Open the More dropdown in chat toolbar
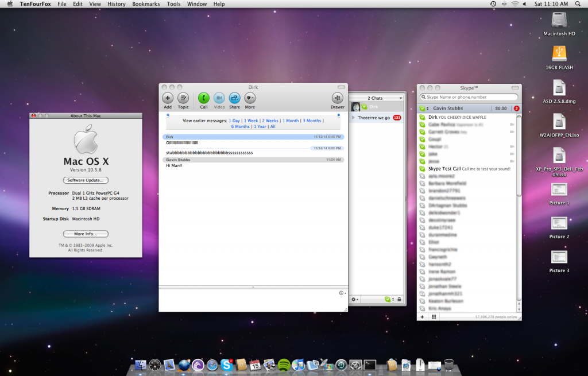588x376 pixels. [x=250, y=98]
